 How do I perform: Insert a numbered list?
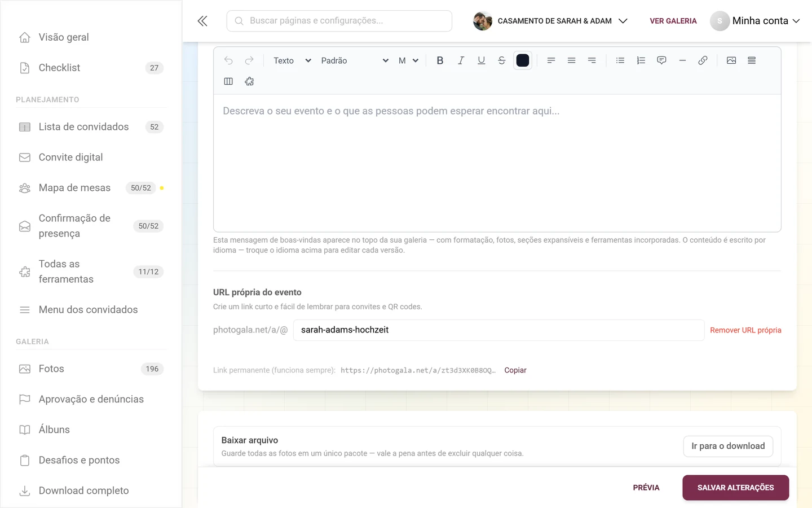click(x=641, y=60)
